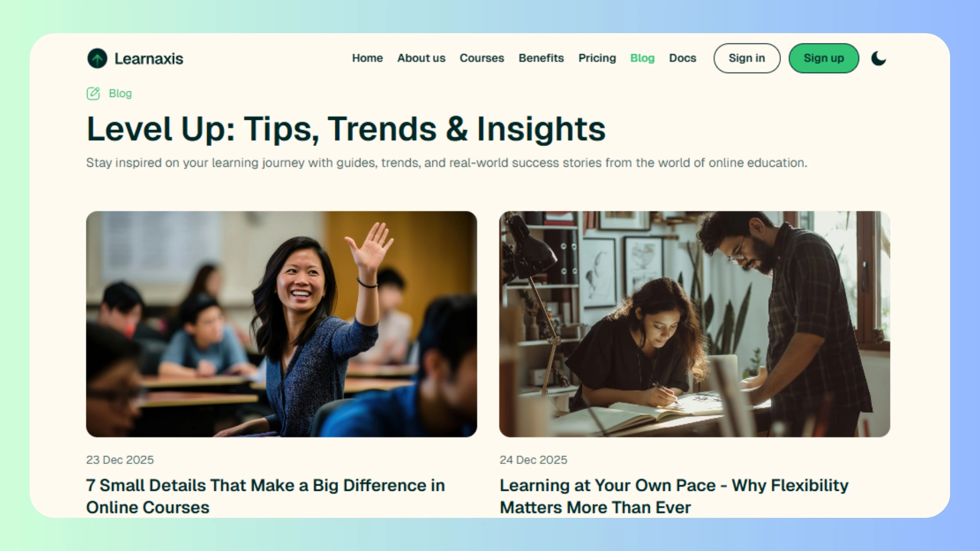Screen dimensions: 980x551
Task: Click the green Blog breadcrumb label
Action: point(120,93)
